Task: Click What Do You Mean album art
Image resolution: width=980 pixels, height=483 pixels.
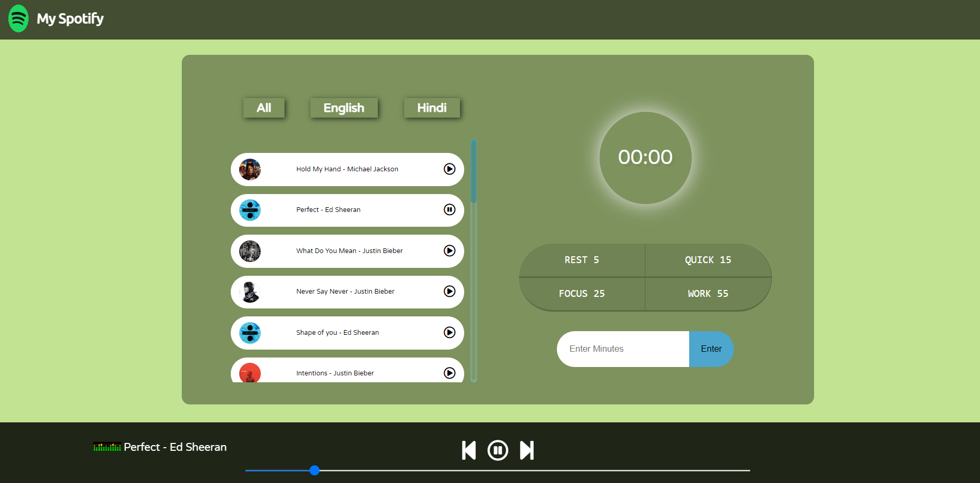Action: click(x=250, y=251)
